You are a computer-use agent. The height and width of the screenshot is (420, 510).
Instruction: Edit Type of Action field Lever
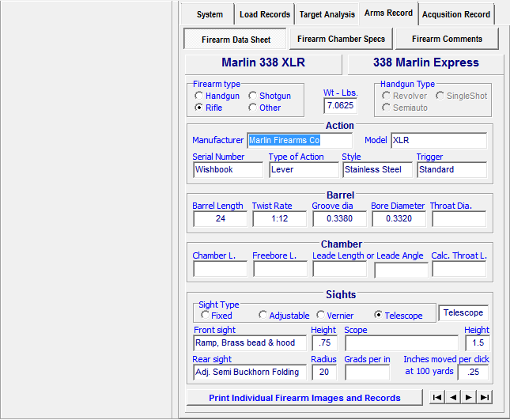click(304, 169)
